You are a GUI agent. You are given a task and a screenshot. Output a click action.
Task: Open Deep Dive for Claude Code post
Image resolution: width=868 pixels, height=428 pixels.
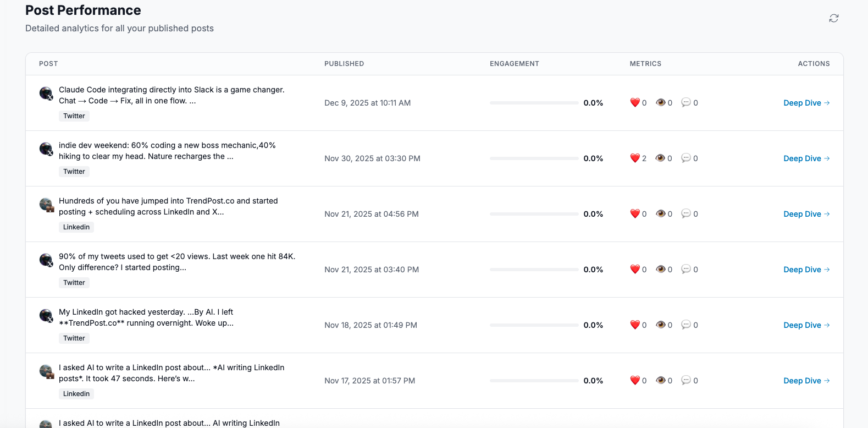coord(806,103)
